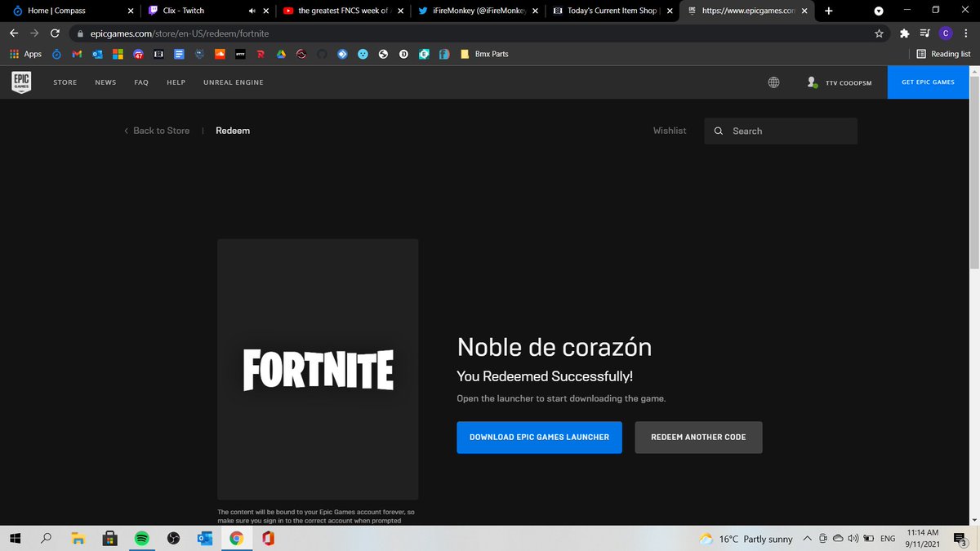Open the Wishlist link

pyautogui.click(x=670, y=131)
